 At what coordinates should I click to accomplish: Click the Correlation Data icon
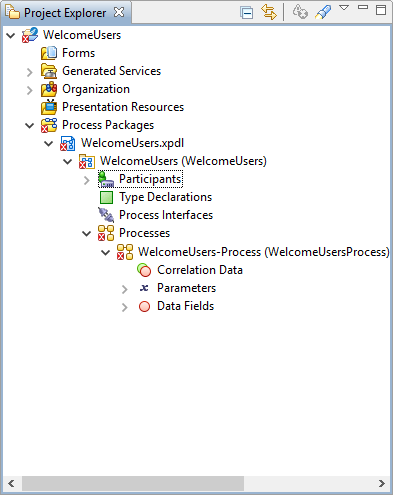click(144, 270)
